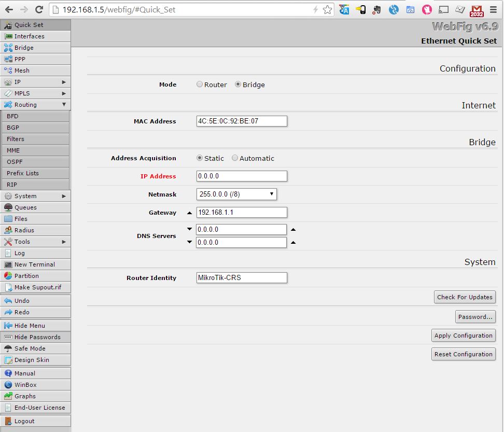Open the Files folder icon

pos(8,219)
